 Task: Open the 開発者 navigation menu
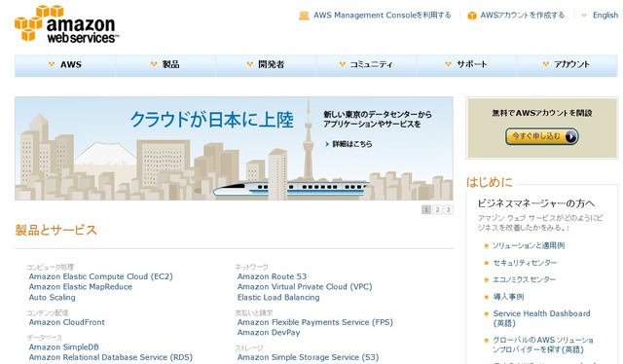point(266,65)
